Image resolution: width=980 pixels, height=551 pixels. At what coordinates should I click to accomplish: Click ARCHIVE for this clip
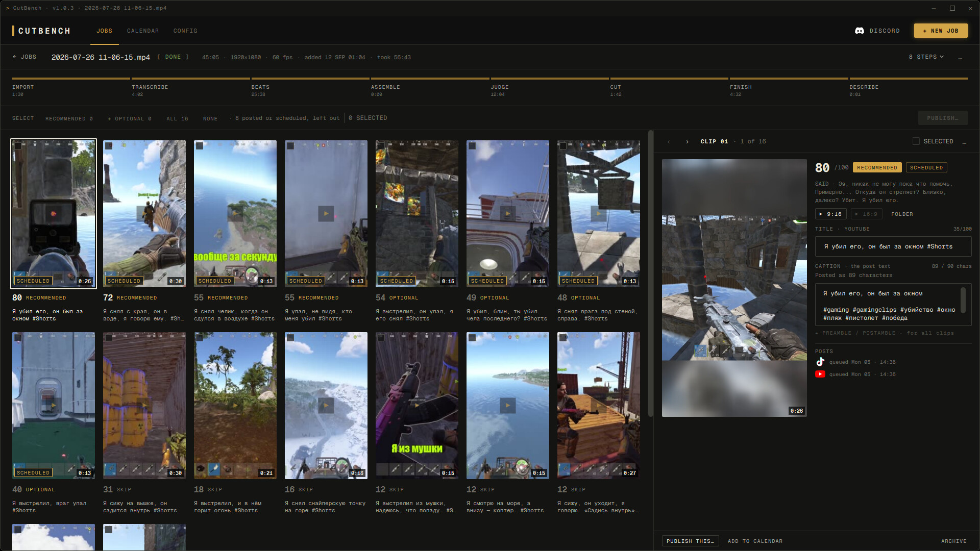click(954, 541)
